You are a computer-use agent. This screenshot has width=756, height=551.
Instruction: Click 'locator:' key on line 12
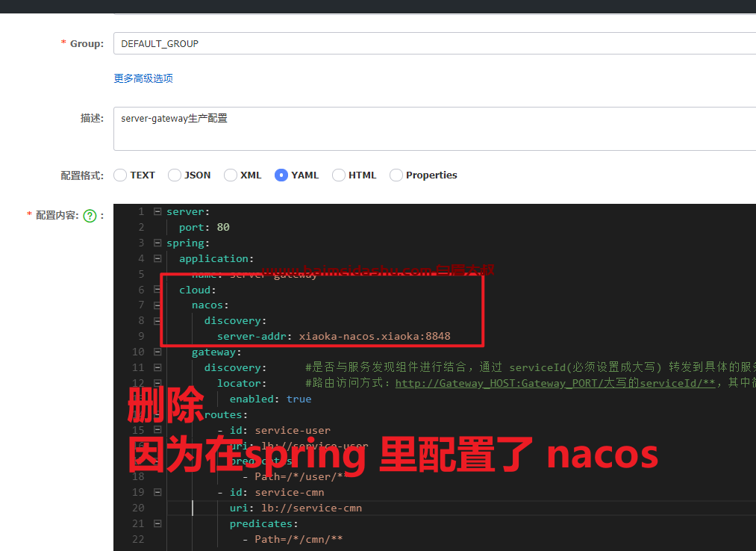[x=242, y=384]
